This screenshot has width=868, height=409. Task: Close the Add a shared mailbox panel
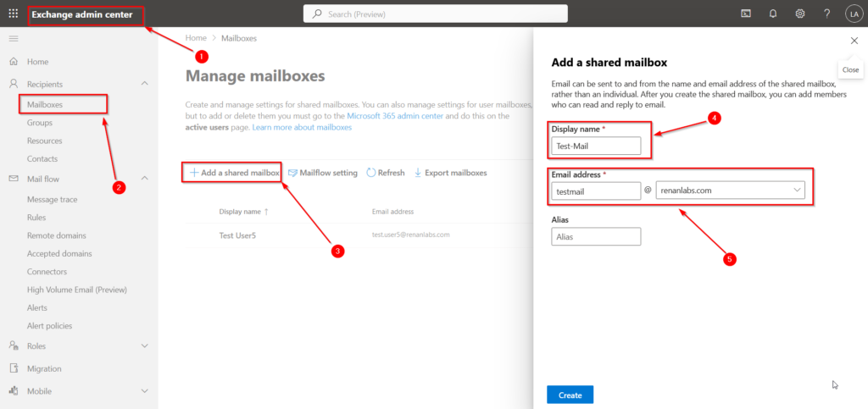tap(854, 41)
